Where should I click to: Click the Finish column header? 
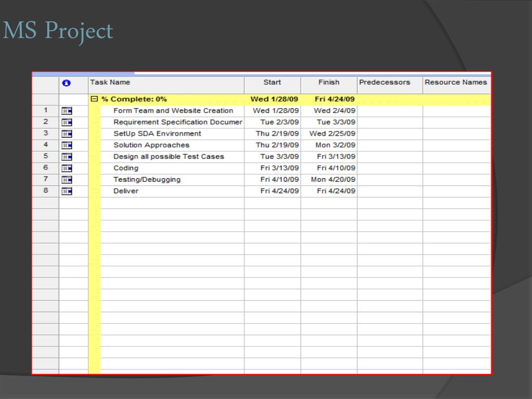coord(329,85)
